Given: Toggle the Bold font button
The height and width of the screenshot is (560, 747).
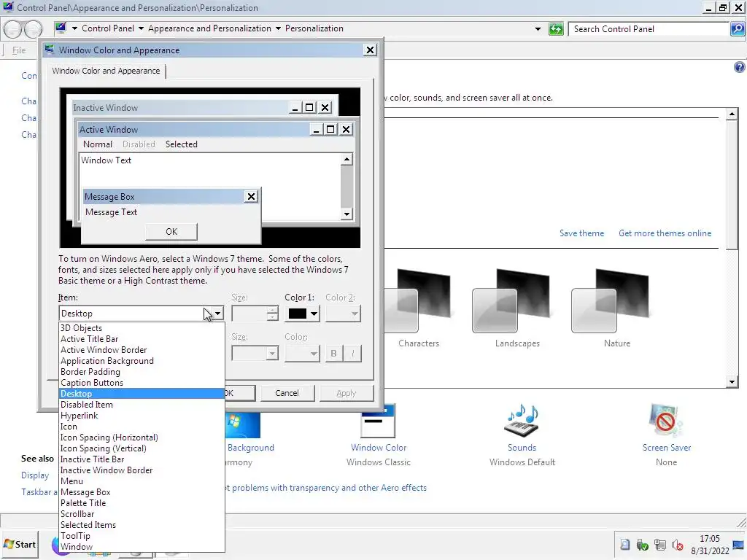Looking at the screenshot, I should tap(333, 354).
